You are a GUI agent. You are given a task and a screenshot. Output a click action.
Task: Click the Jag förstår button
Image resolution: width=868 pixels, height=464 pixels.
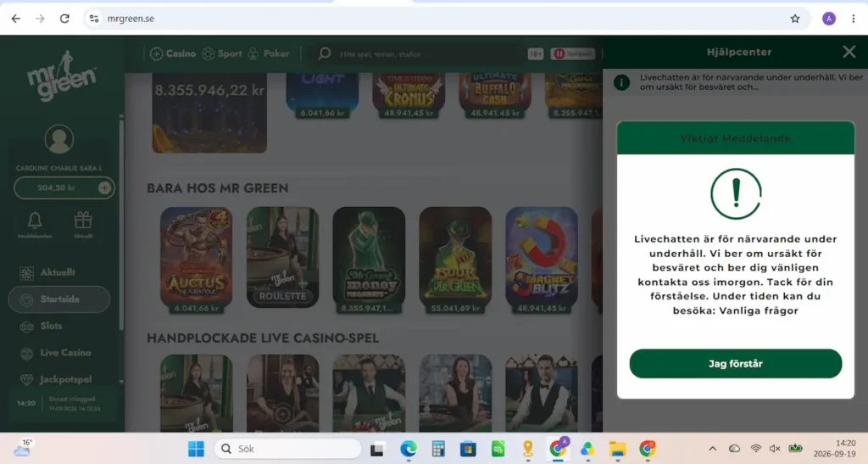[x=735, y=364]
